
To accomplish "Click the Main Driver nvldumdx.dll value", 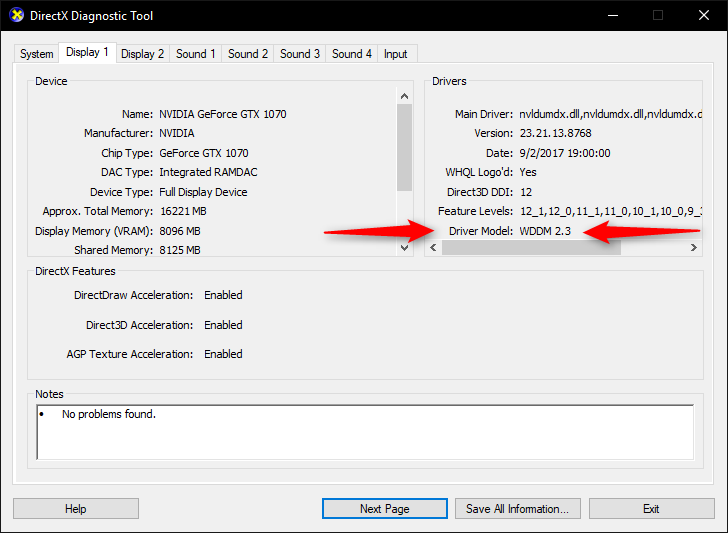I will pos(610,114).
